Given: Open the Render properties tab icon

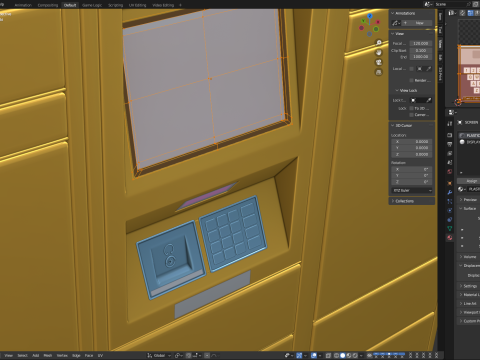Looking at the screenshot, I should [450, 135].
